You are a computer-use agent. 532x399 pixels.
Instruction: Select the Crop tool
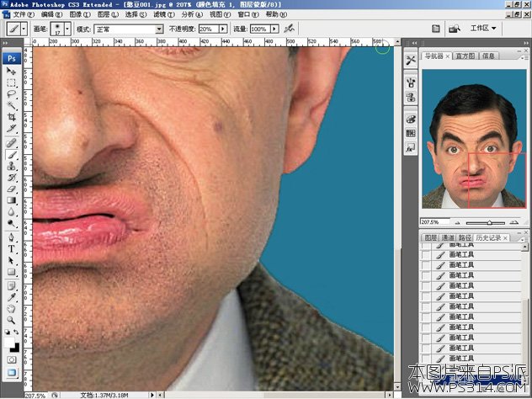(12, 117)
